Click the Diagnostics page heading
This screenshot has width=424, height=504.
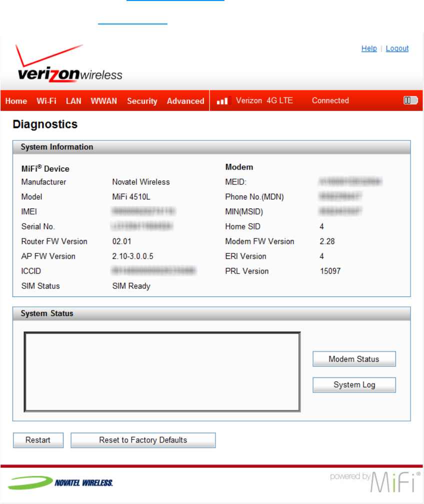pyautogui.click(x=45, y=124)
